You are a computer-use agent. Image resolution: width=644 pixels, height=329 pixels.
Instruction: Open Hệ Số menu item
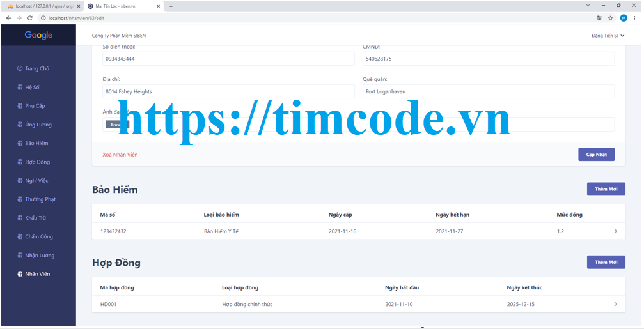[32, 88]
